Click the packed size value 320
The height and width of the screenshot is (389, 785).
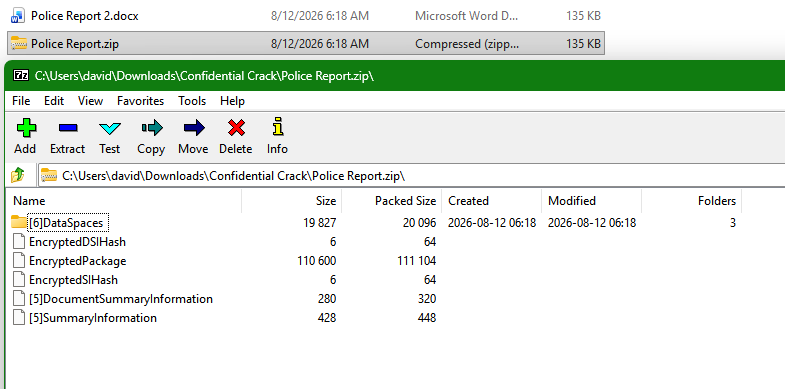click(x=427, y=299)
